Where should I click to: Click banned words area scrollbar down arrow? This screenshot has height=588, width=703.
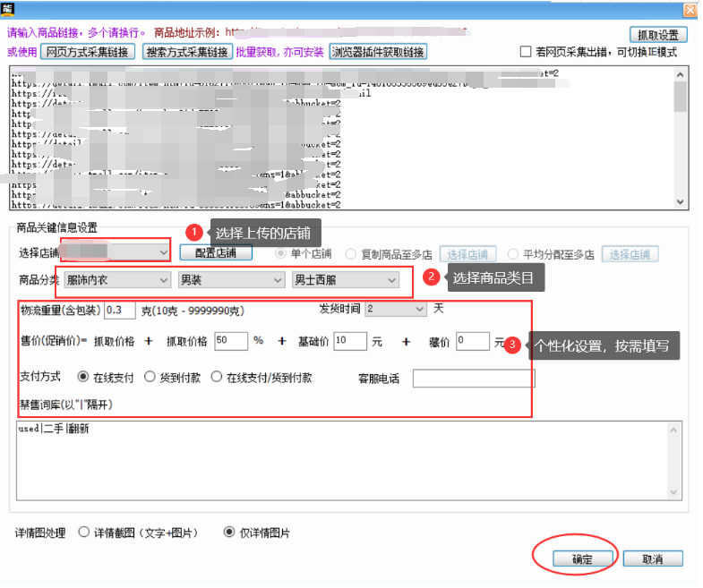(x=673, y=492)
